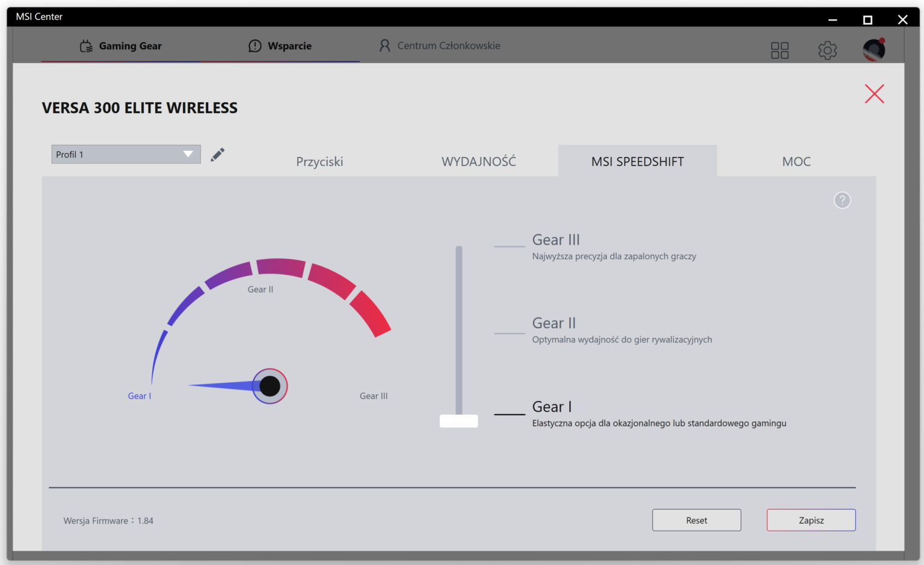Click the Reset button

coord(696,520)
